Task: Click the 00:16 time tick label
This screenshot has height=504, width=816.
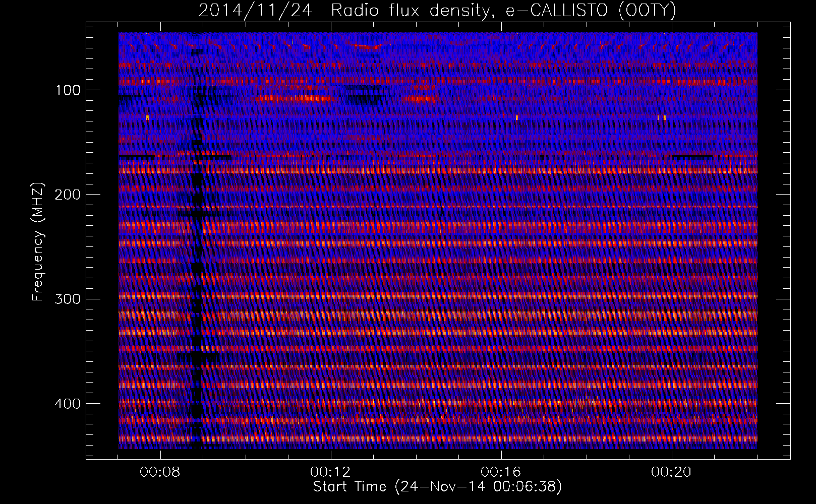Action: [501, 472]
